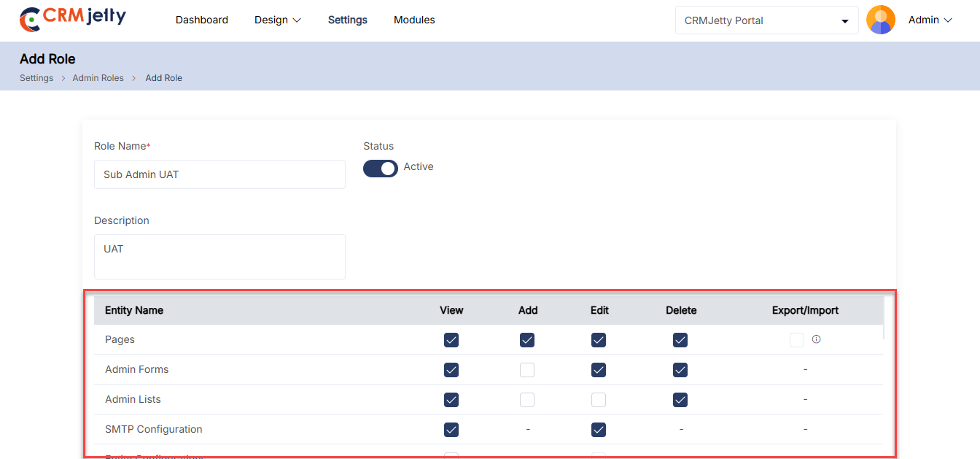Check Edit permission for Admin Lists
The width and height of the screenshot is (980, 459).
599,400
